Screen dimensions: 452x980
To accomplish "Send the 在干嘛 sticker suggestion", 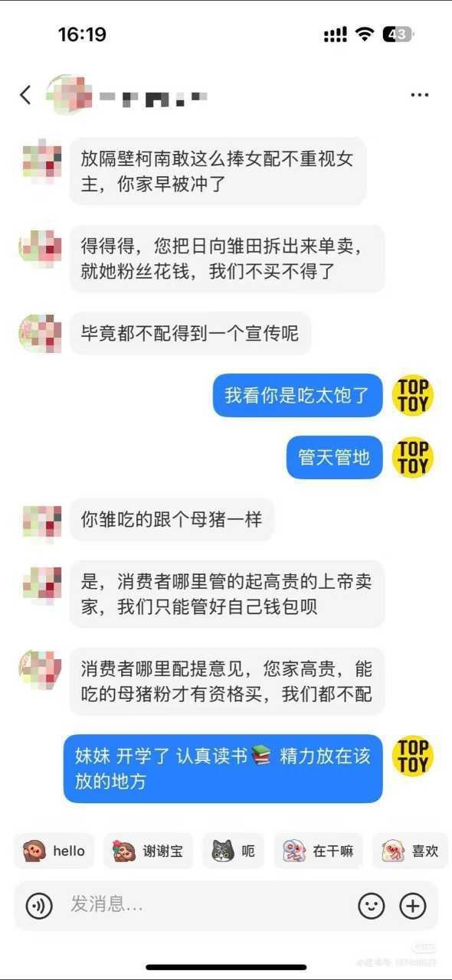I will [318, 851].
